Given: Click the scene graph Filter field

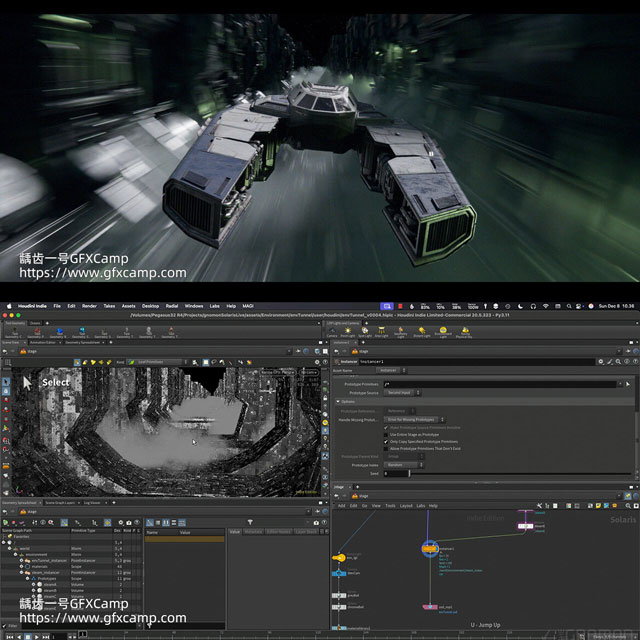Looking at the screenshot, I should pyautogui.click(x=78, y=626).
